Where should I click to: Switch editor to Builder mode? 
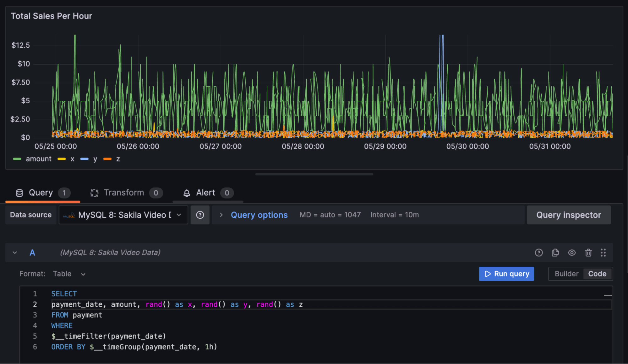pos(566,274)
